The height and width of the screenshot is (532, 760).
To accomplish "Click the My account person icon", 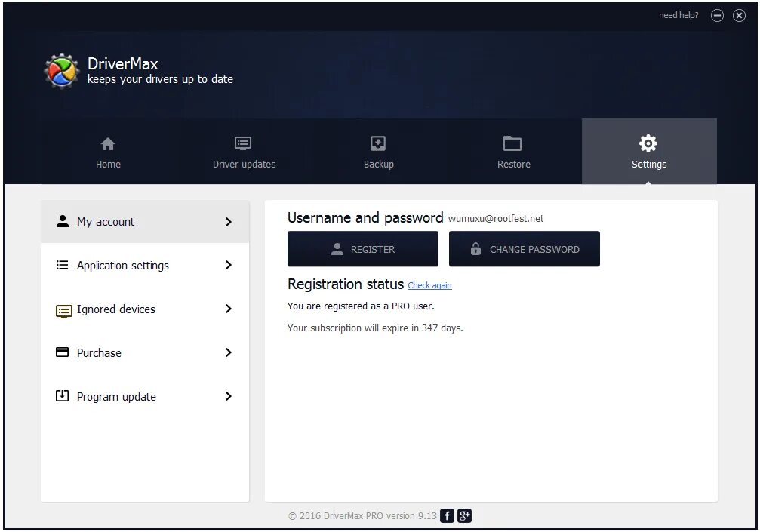I will click(x=63, y=221).
